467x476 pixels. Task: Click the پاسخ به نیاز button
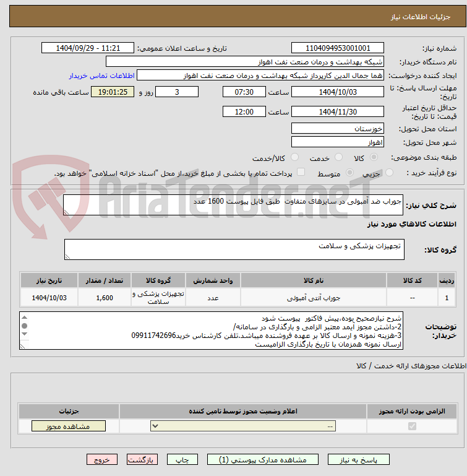[x=358, y=460]
